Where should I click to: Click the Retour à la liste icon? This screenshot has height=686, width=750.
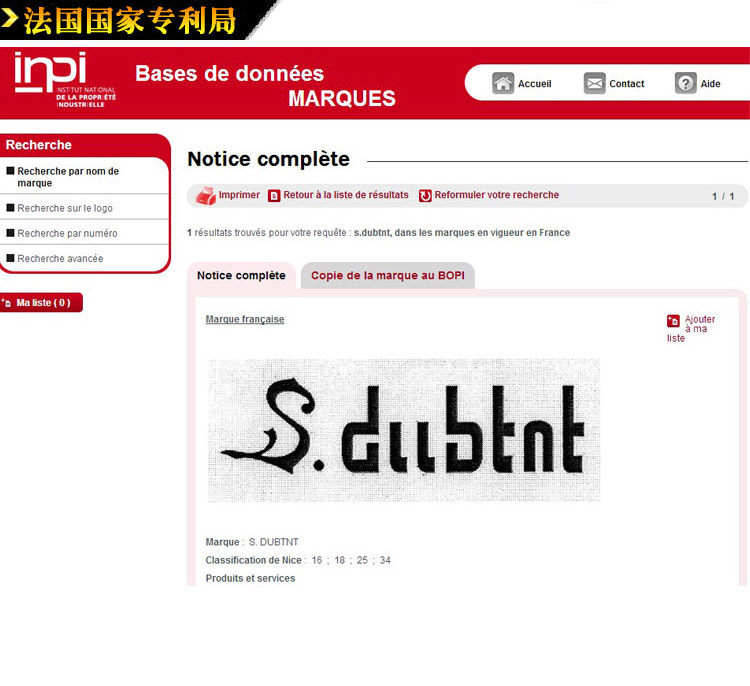click(274, 196)
